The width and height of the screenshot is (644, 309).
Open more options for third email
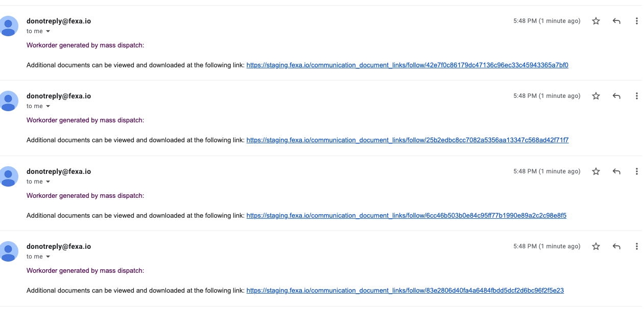click(636, 171)
